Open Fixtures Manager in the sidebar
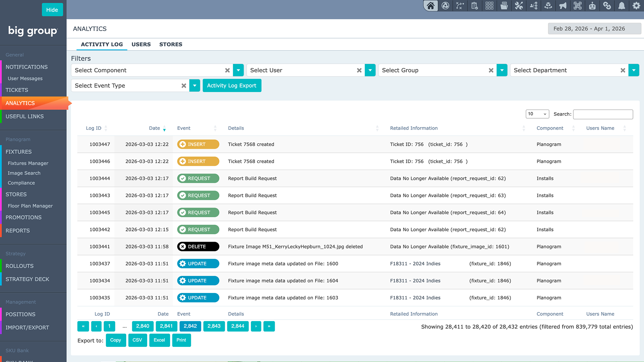 click(x=28, y=163)
